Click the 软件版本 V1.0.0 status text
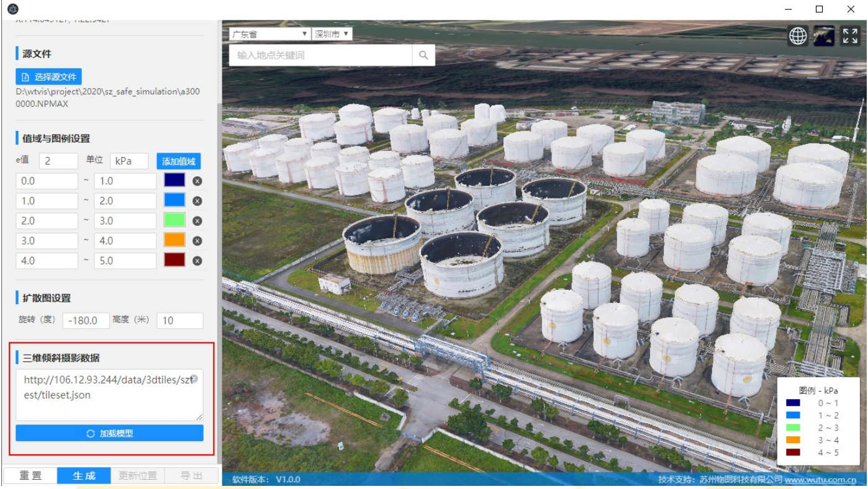868x489 pixels. coord(266,480)
